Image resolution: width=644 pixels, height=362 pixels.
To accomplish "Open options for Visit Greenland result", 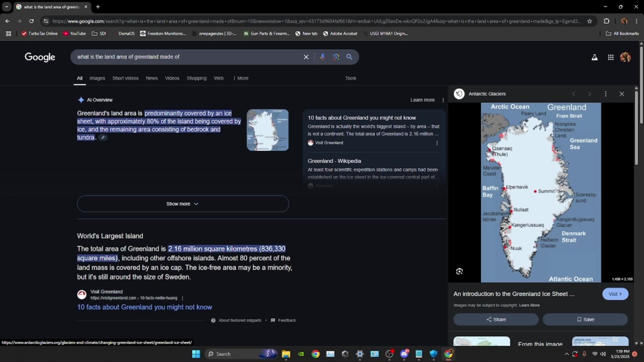I will click(x=182, y=298).
